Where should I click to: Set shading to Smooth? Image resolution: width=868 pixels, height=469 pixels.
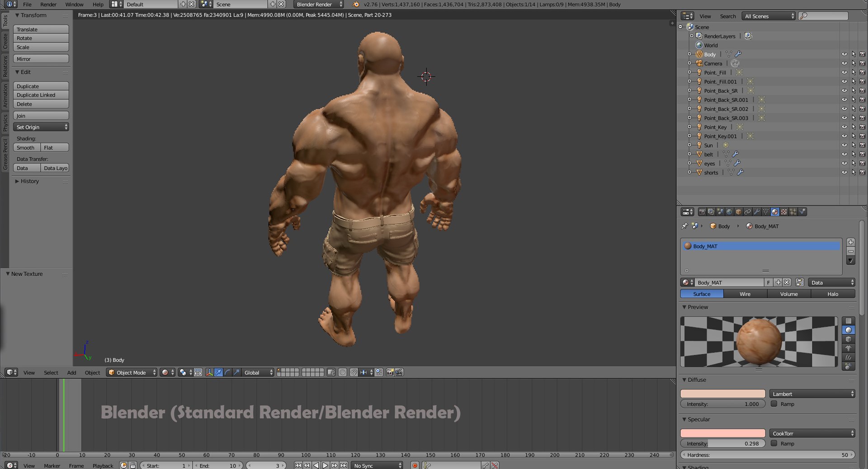27,147
